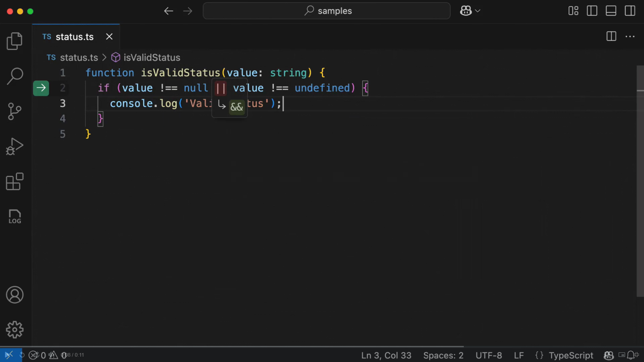This screenshot has height=362, width=644.
Task: Open the Explorer view in the activity bar
Action: click(x=14, y=41)
